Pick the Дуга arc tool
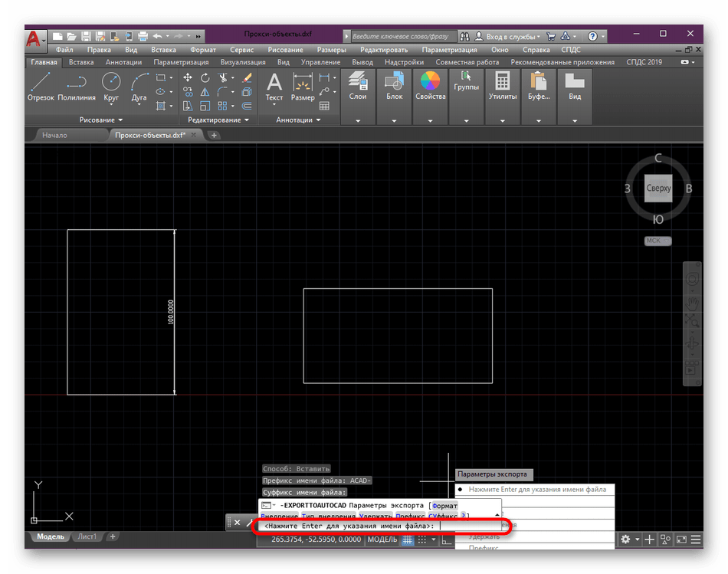This screenshot has height=574, width=728. click(139, 86)
